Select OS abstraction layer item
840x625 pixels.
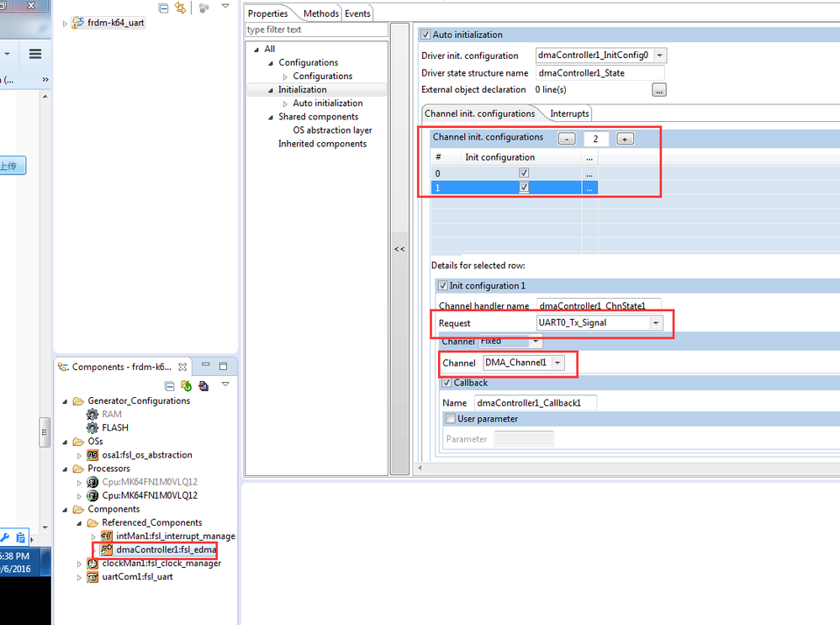[x=332, y=130]
